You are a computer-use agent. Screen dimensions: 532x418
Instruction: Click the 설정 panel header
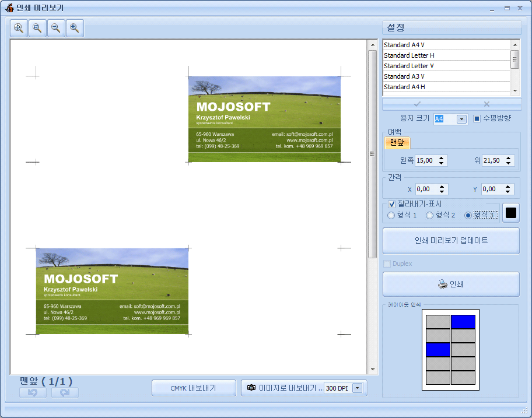pyautogui.click(x=452, y=27)
